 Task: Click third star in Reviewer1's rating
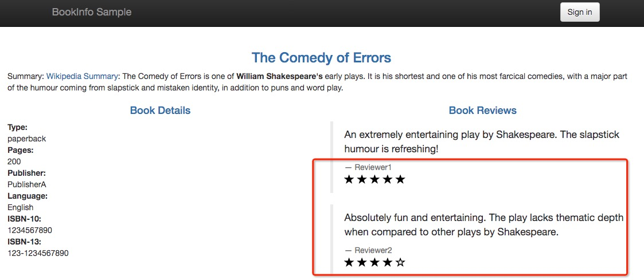coord(374,180)
